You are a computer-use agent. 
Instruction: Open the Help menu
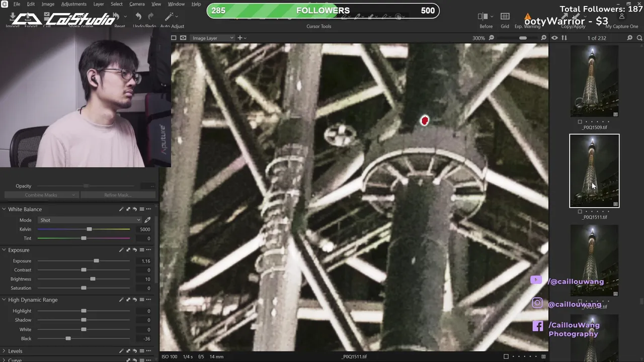(x=196, y=4)
